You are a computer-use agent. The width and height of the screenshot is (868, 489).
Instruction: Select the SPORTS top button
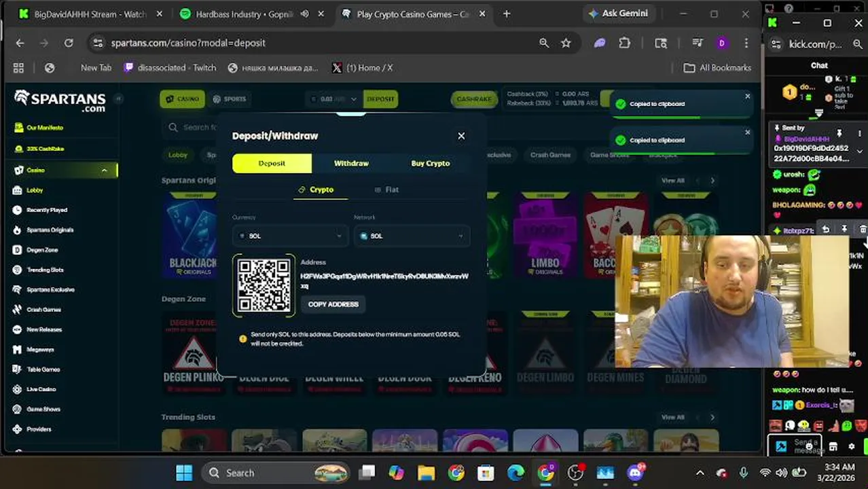229,99
